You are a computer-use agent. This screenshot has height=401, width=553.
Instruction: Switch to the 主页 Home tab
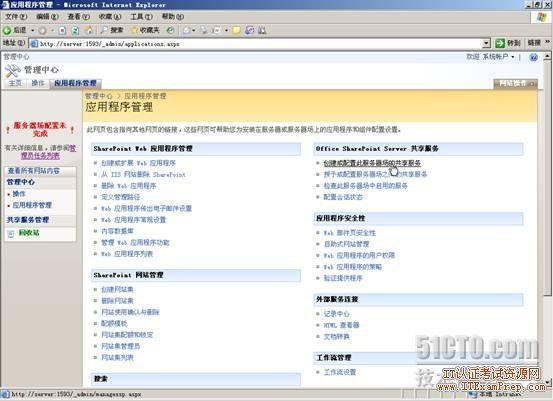[15, 83]
